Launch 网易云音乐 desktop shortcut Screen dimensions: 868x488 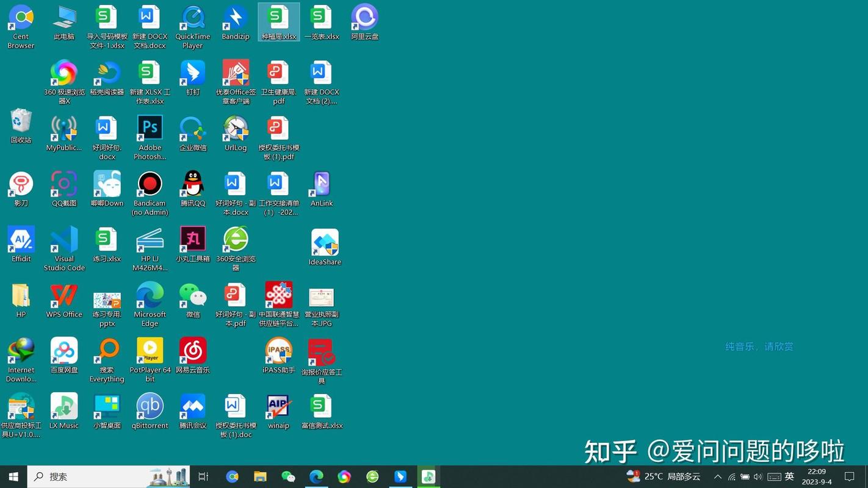[x=193, y=351]
